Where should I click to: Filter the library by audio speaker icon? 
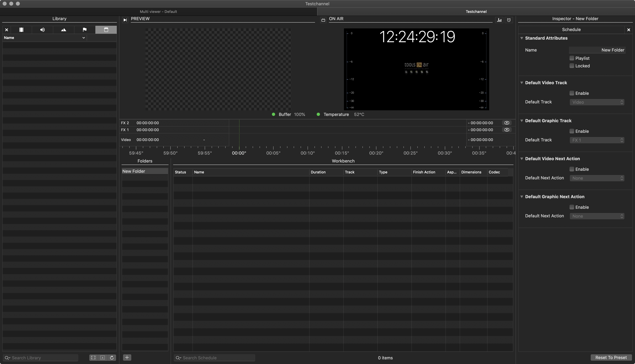[42, 30]
